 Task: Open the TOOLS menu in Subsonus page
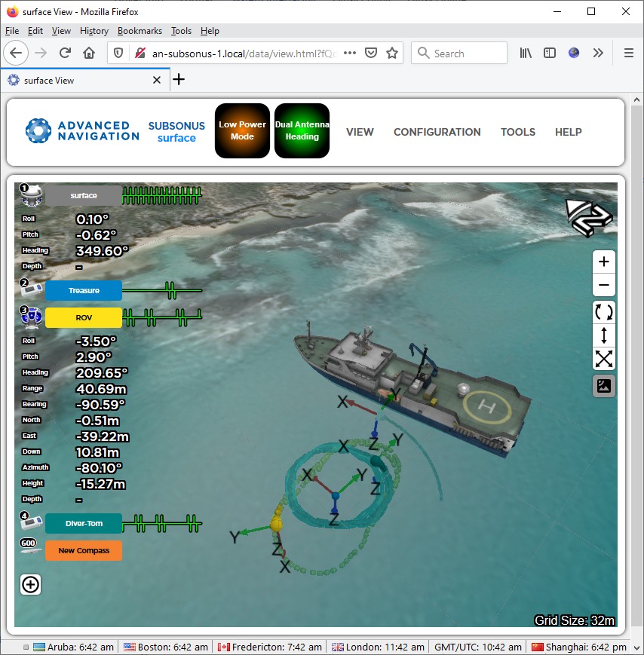(x=518, y=132)
